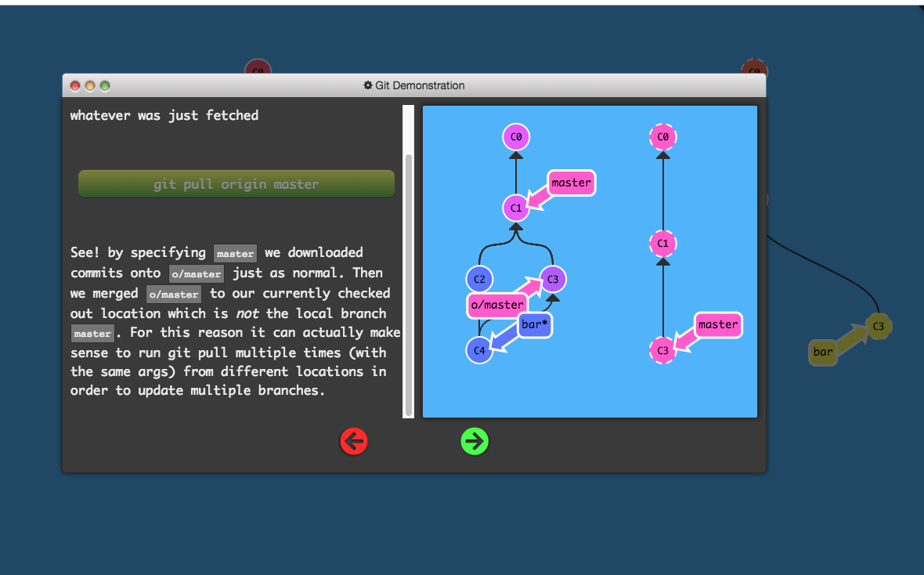Click the git pull origin master command button

(x=236, y=183)
